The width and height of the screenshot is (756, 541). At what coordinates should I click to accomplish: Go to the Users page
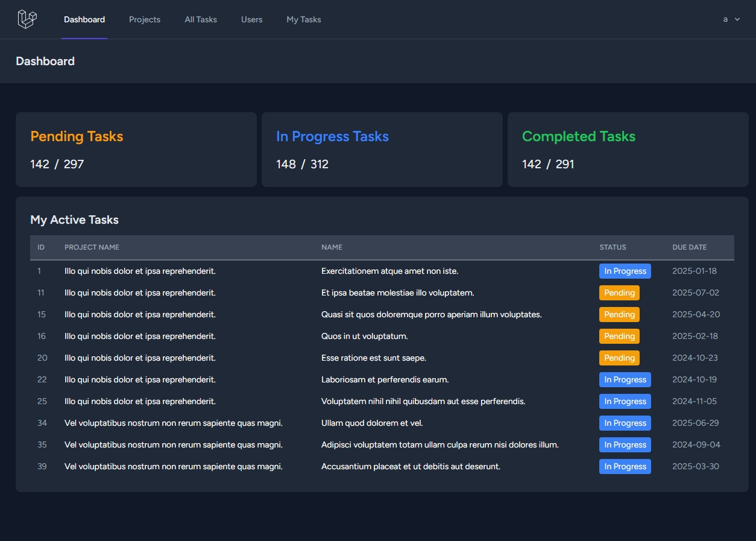point(251,19)
